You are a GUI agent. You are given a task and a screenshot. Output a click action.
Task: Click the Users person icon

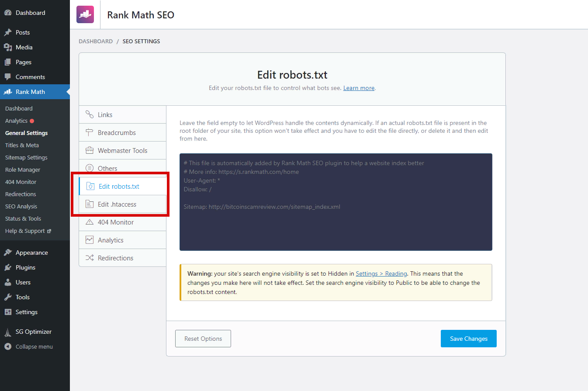[8, 282]
